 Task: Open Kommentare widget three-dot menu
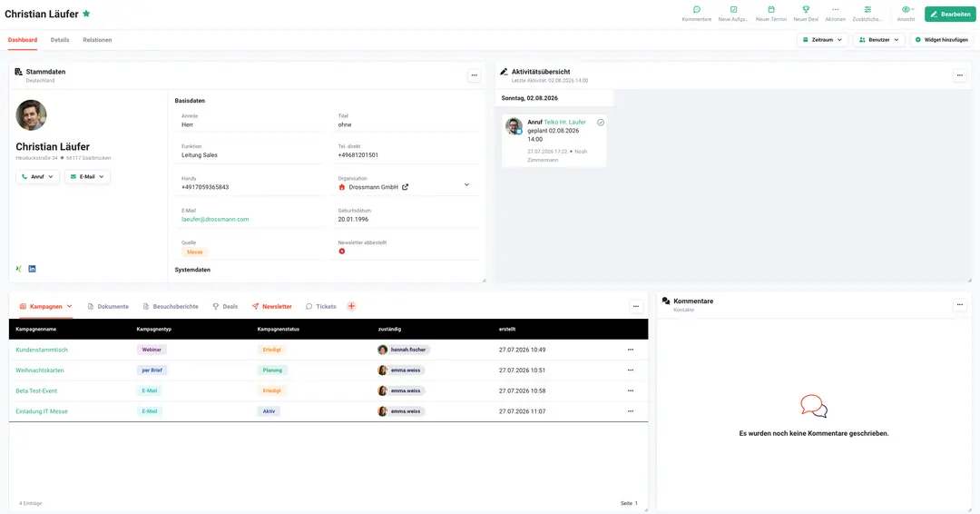coord(960,305)
